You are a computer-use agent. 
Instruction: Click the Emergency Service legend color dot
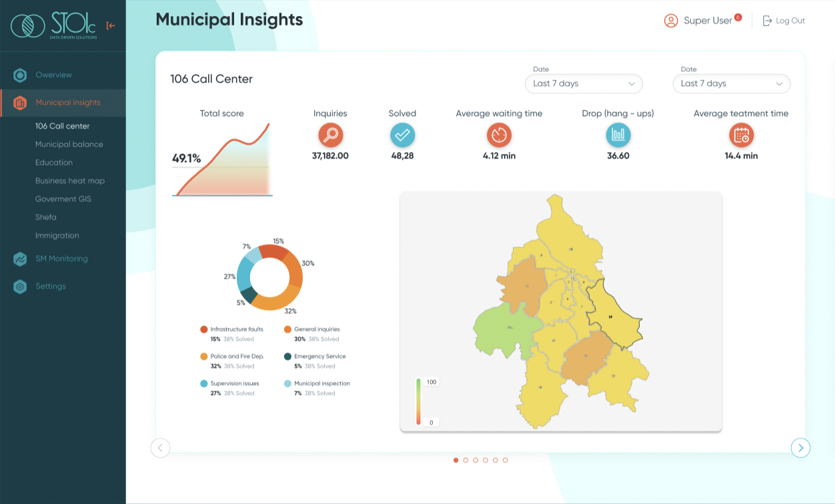tap(287, 357)
